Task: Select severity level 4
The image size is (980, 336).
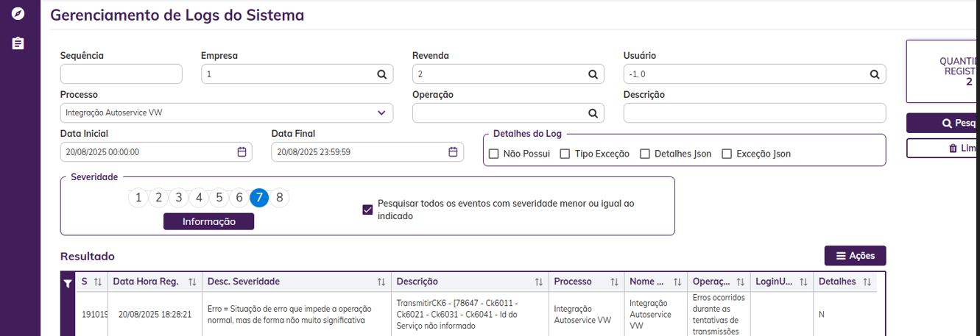Action: 199,198
